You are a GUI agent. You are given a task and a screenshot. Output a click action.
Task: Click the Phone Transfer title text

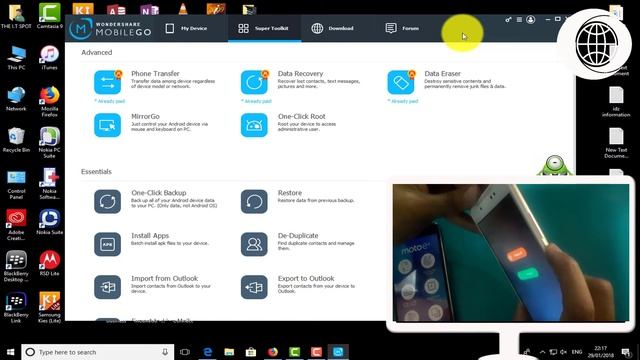pyautogui.click(x=155, y=73)
